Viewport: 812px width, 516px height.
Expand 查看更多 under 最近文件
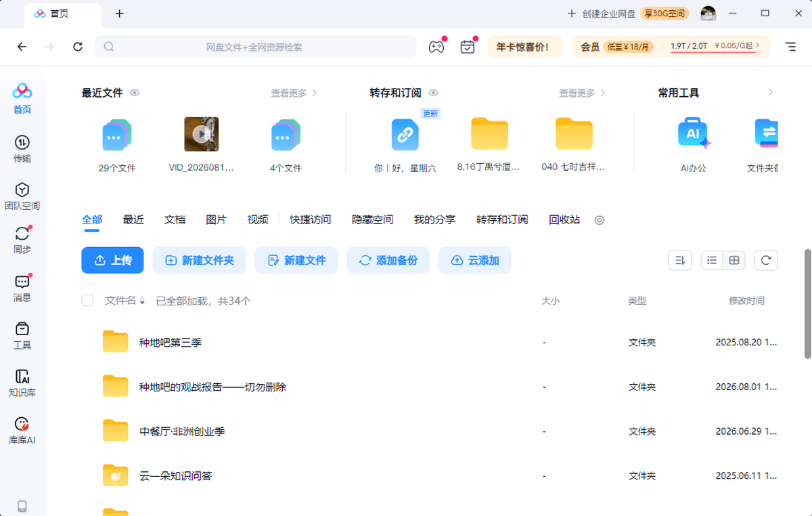[x=294, y=93]
